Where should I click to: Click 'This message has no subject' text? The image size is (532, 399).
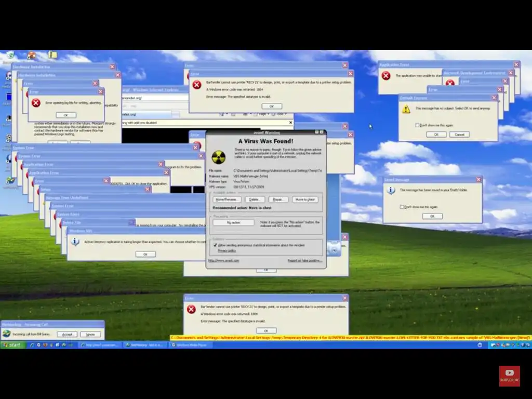click(x=453, y=108)
